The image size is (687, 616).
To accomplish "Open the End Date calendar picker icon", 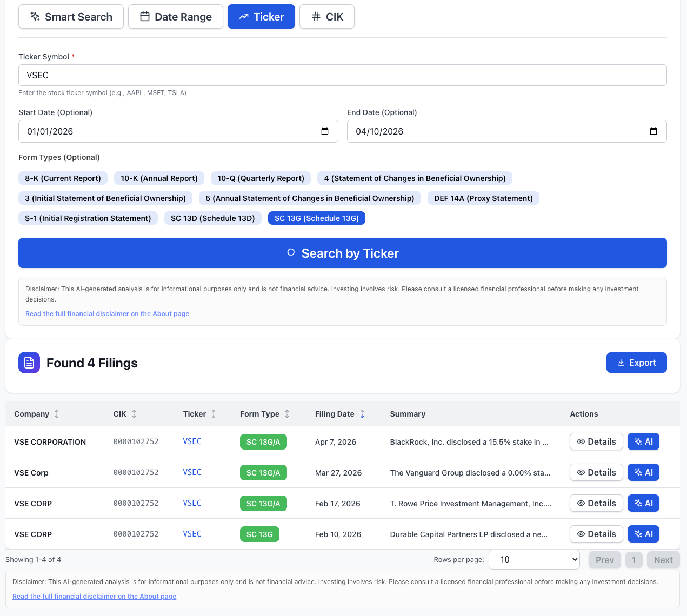I will click(x=653, y=131).
